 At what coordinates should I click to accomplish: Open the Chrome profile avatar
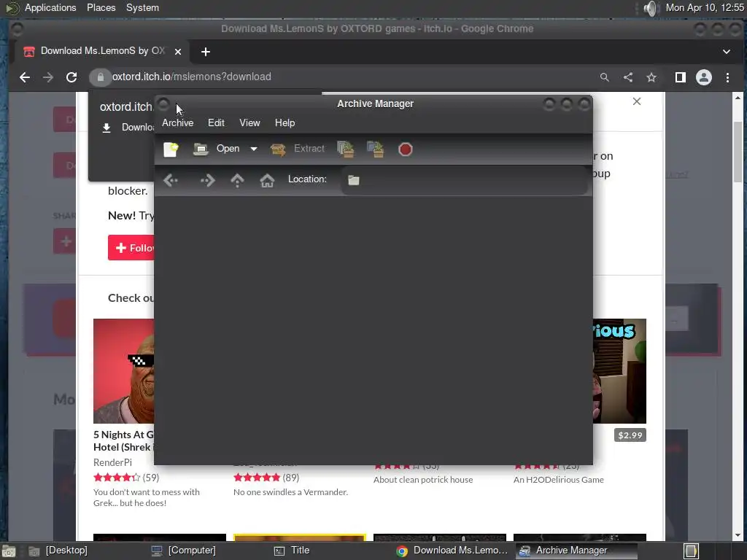pyautogui.click(x=704, y=77)
